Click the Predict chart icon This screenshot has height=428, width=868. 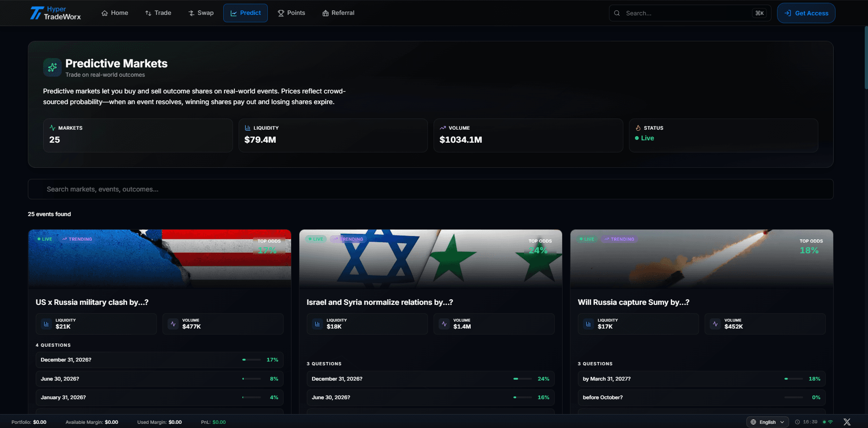(234, 13)
